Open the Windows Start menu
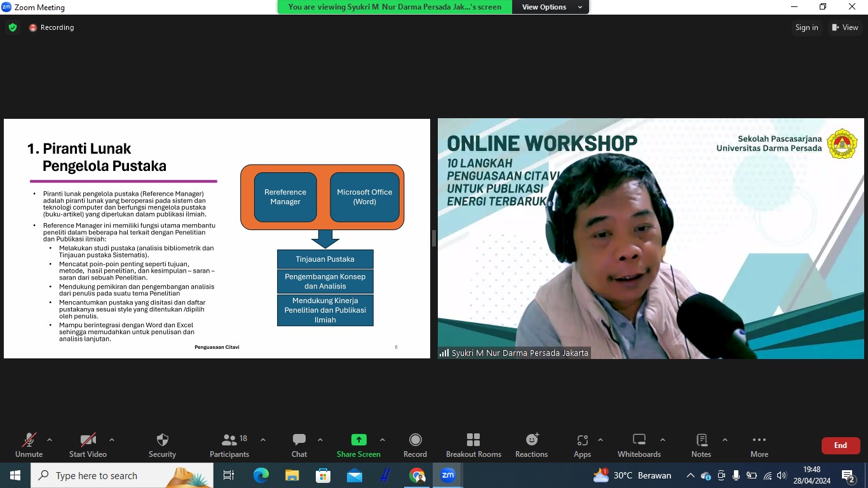The width and height of the screenshot is (868, 488). pos(15,475)
